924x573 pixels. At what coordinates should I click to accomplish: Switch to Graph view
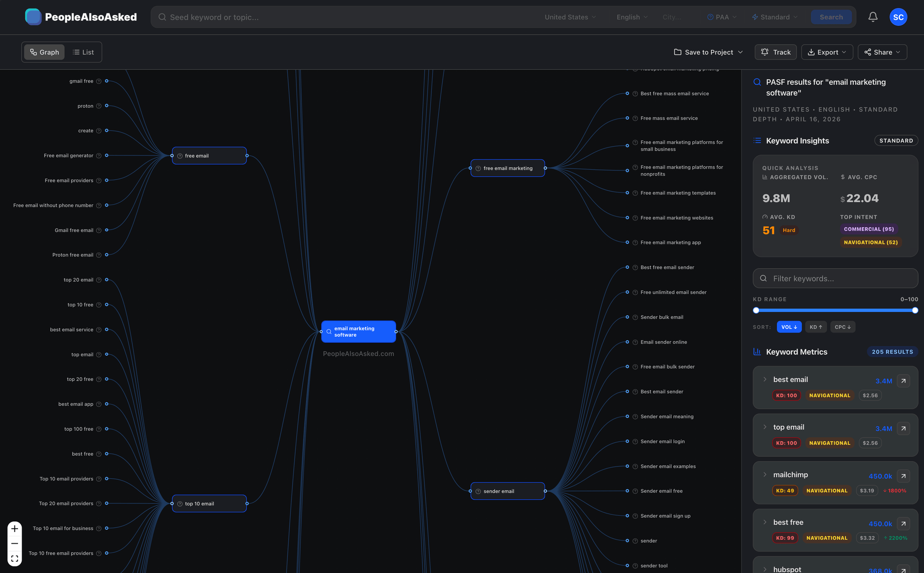[45, 52]
